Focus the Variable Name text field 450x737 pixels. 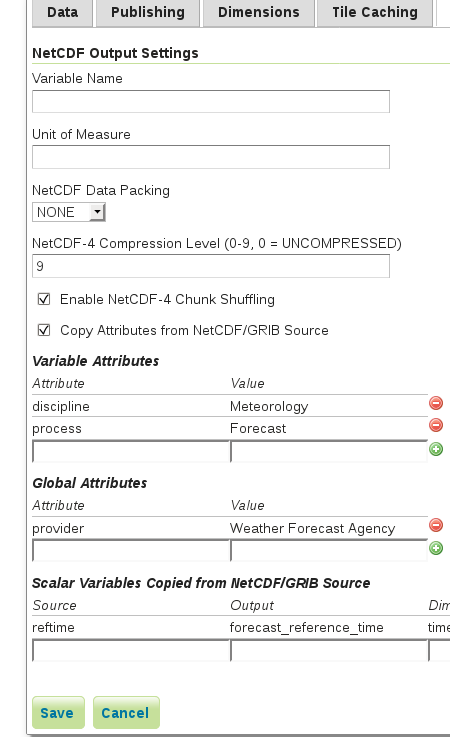[211, 102]
